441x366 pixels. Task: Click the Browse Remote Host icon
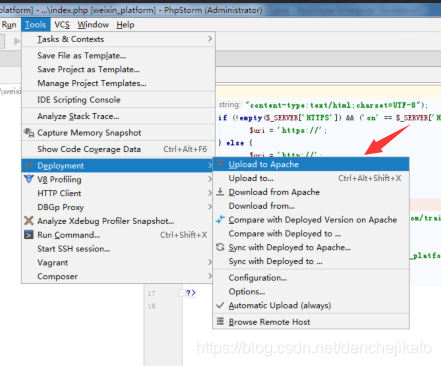point(220,321)
